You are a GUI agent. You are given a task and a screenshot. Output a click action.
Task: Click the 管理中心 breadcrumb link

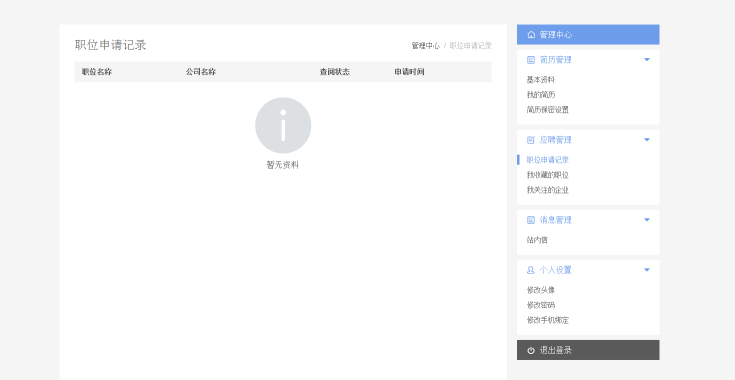click(426, 46)
